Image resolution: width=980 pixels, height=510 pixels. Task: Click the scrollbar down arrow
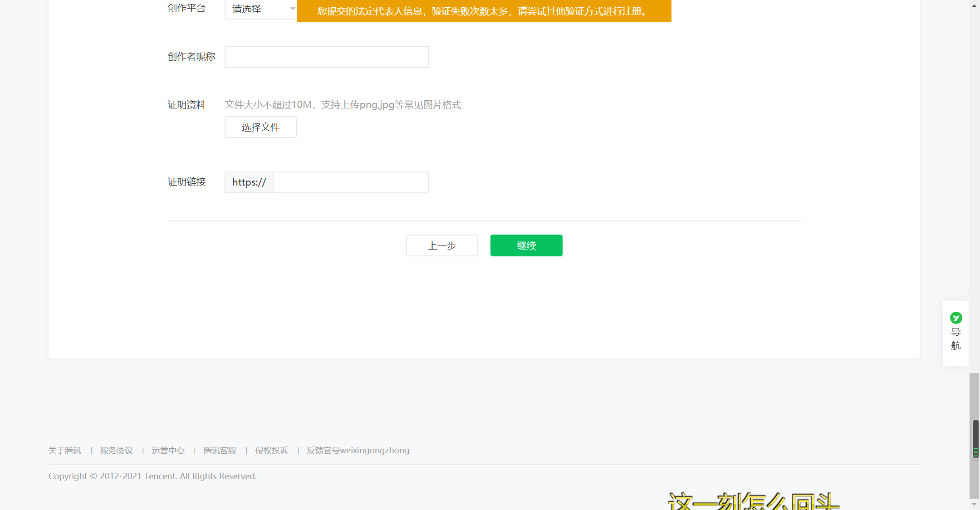(x=974, y=504)
